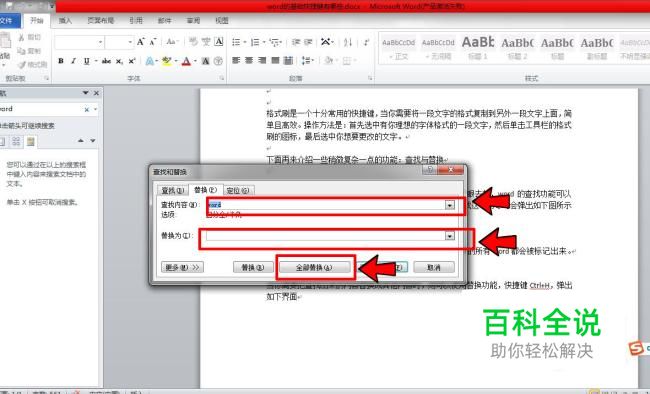Screen dimensions: 650x394
Task: Apply the red font color
Action: (187, 61)
